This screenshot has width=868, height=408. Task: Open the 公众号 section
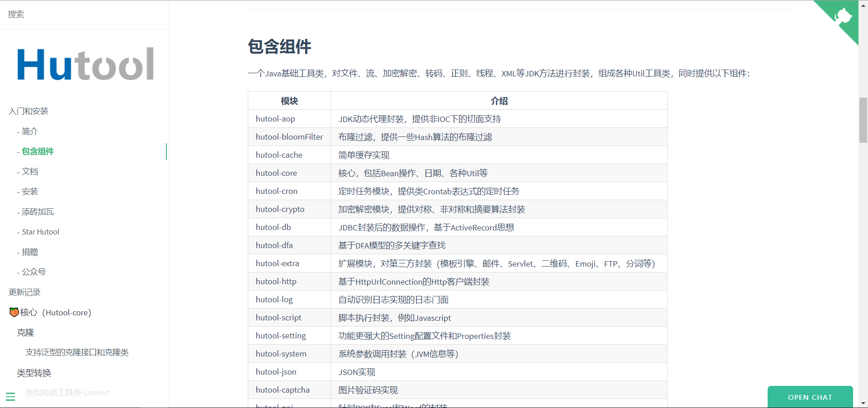pyautogui.click(x=33, y=272)
